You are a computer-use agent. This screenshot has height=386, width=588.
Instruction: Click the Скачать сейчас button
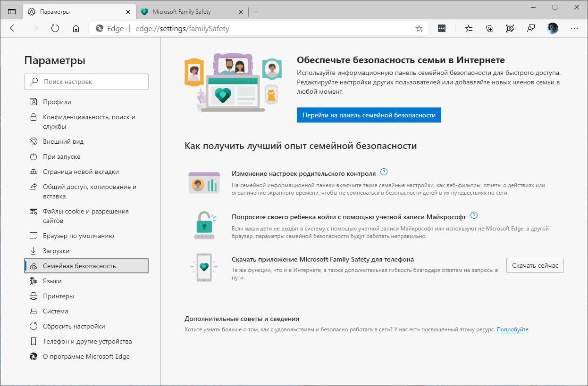[535, 265]
